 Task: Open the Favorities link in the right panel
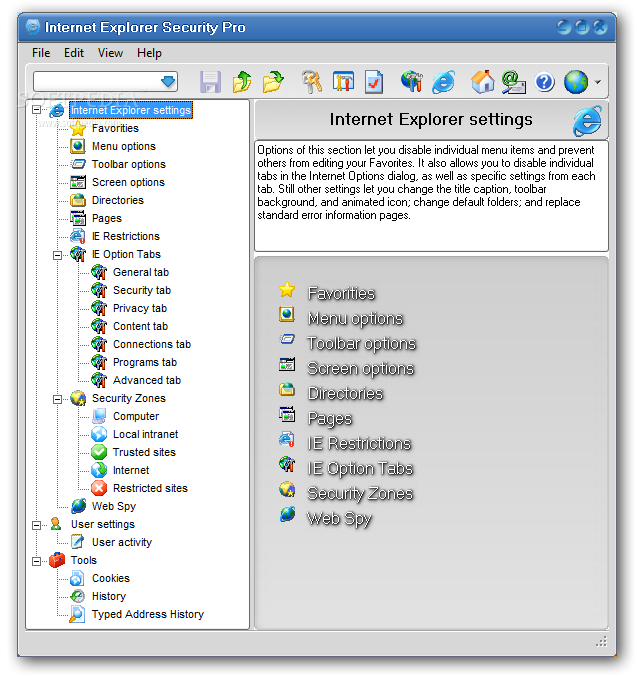pyautogui.click(x=341, y=294)
